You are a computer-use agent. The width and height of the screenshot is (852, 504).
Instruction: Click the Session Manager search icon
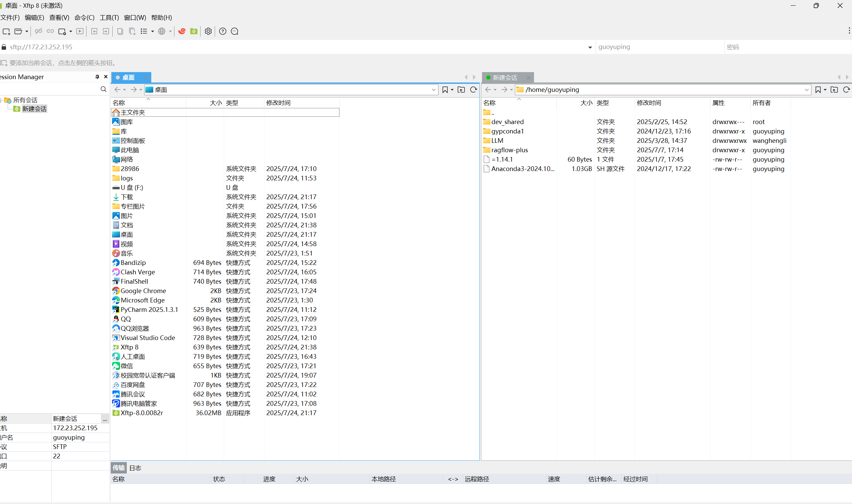[103, 89]
